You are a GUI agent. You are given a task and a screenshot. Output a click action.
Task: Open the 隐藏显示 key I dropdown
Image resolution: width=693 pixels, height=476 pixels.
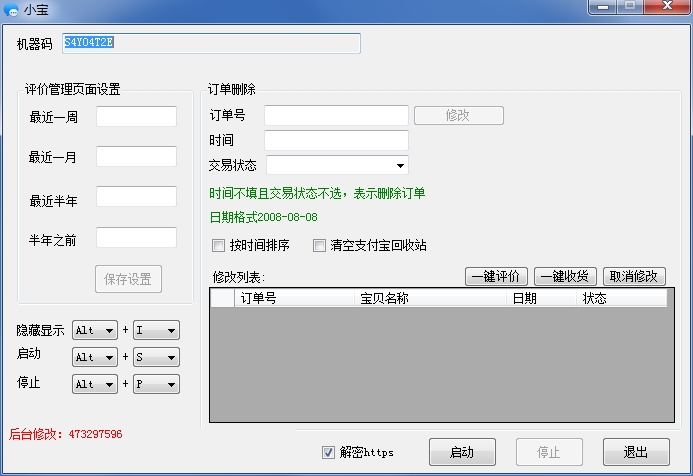tap(156, 330)
